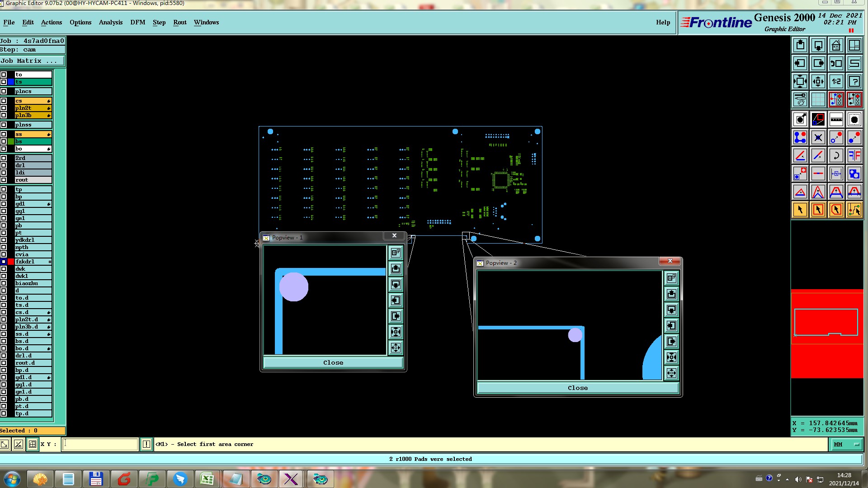
Task: Click the mirror F transform icon
Action: [x=854, y=155]
